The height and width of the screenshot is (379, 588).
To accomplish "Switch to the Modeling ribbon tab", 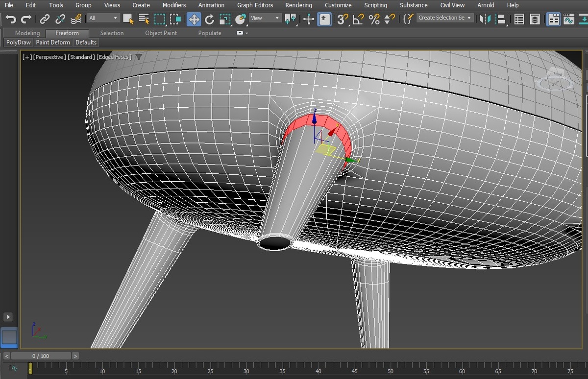I will pyautogui.click(x=27, y=33).
